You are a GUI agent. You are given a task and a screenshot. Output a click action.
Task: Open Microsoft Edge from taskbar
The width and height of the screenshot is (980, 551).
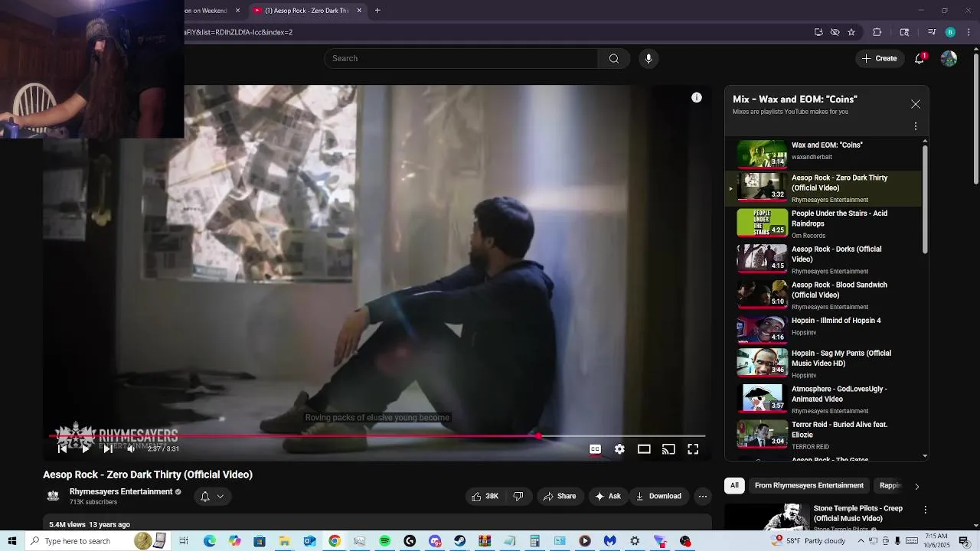click(210, 541)
